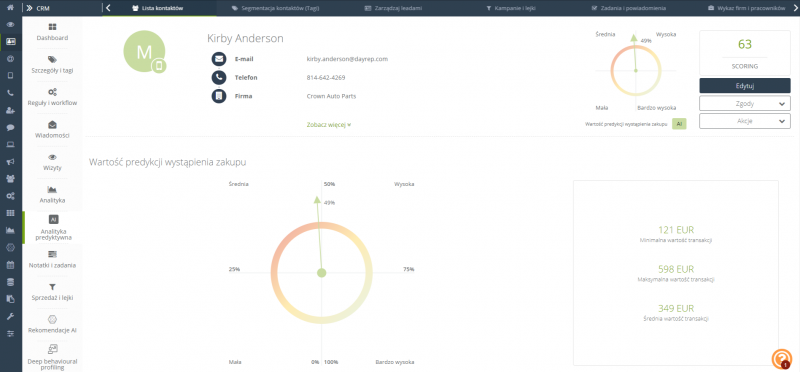Click the building icon beside Firma
Screen dimensions: 800x372
[219, 96]
